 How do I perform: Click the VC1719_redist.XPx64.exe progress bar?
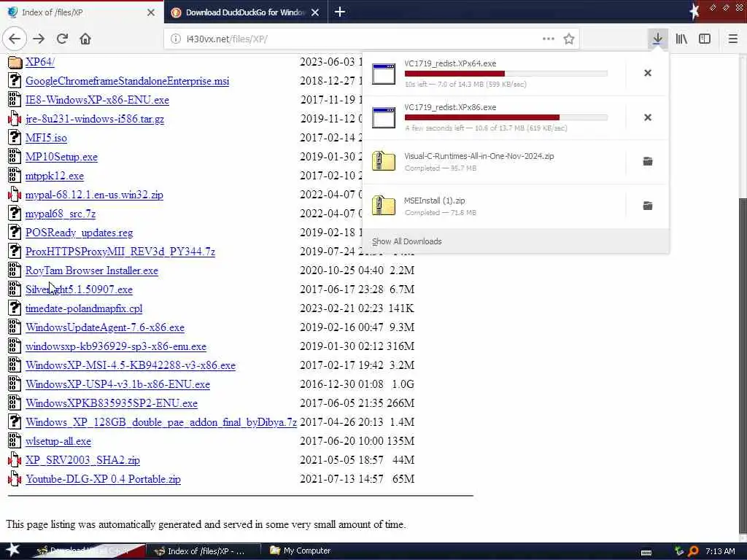506,74
